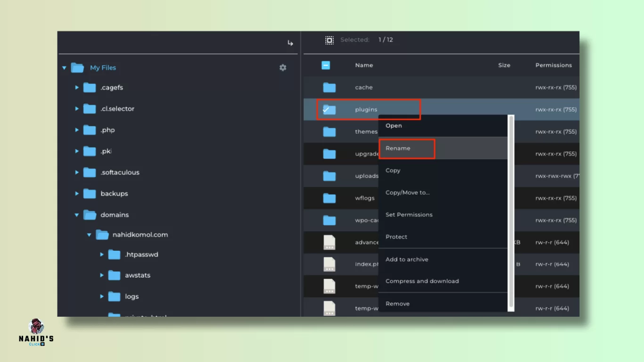
Task: Click the context menu vertical scrollbar
Action: (x=511, y=213)
